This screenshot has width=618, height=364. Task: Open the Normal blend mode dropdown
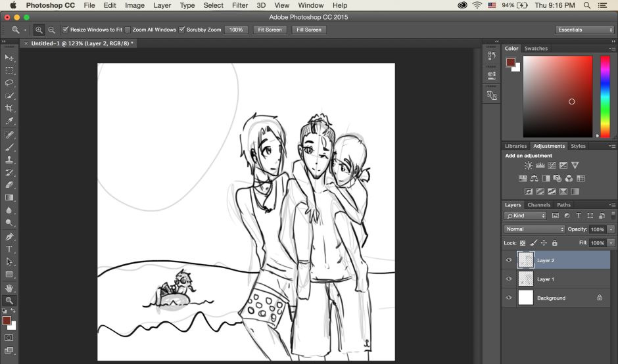point(534,229)
